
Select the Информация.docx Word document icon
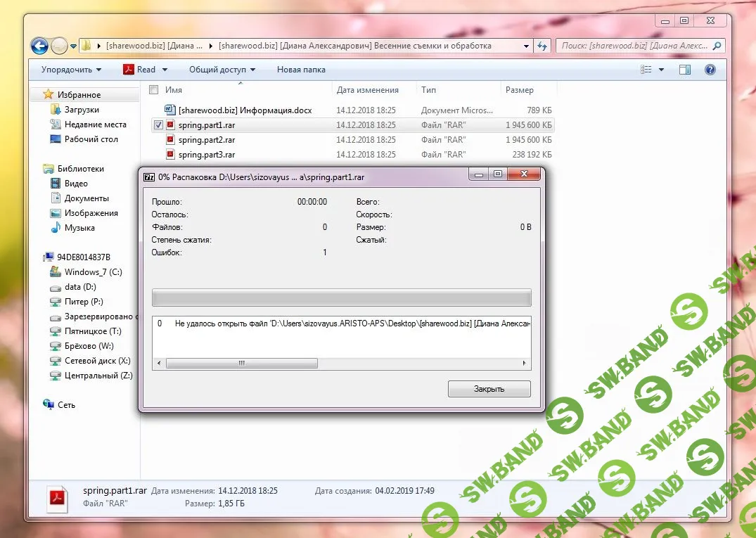pyautogui.click(x=170, y=110)
